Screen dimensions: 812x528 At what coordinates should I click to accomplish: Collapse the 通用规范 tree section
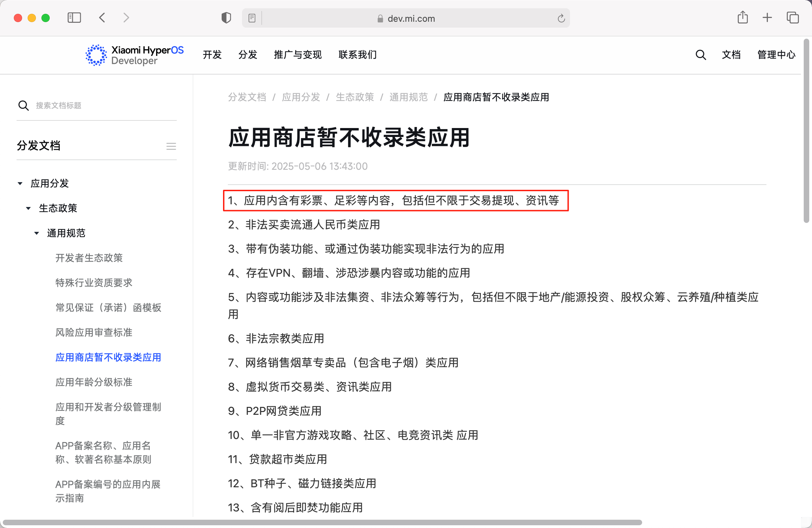(37, 233)
